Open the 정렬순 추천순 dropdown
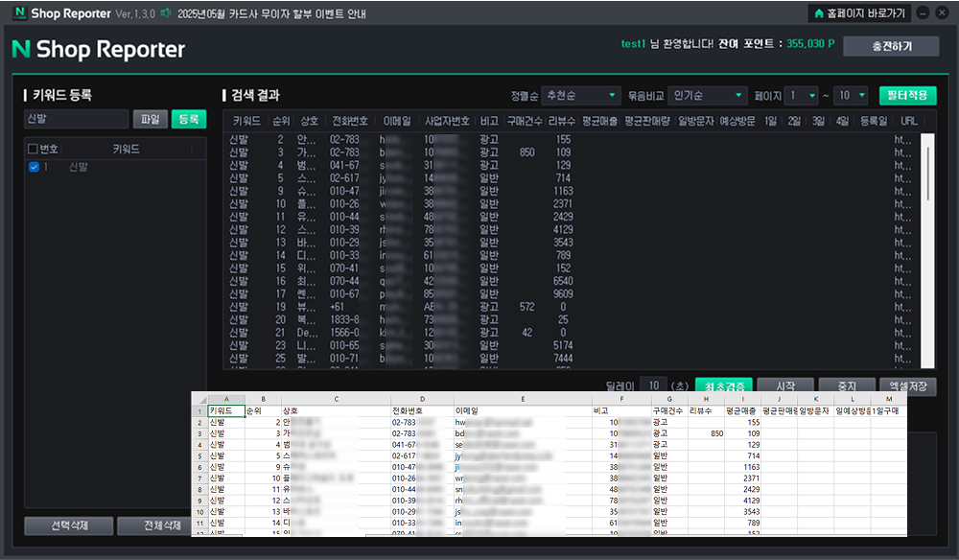 point(581,96)
